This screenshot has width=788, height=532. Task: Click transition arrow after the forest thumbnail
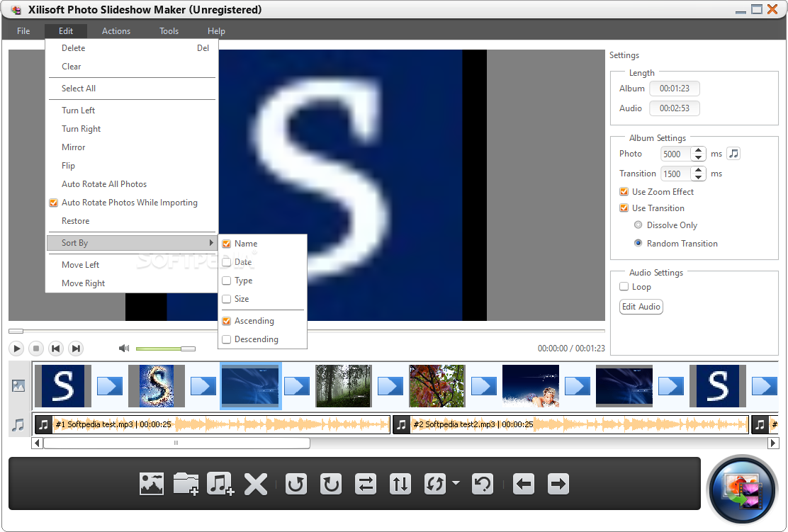click(x=390, y=386)
